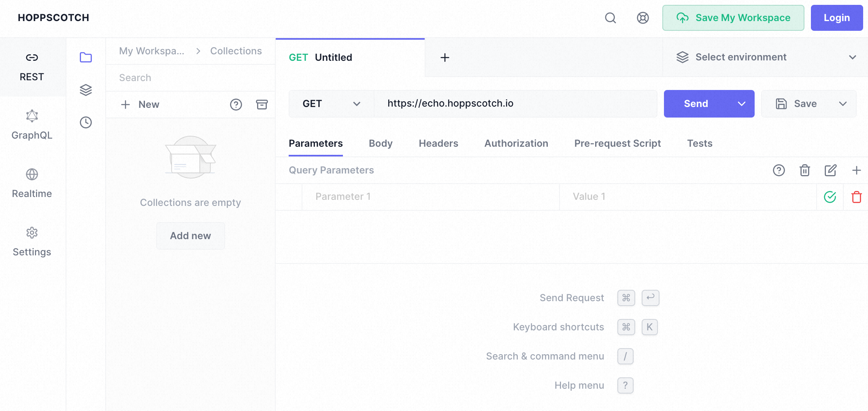Create a New collection

(x=140, y=105)
